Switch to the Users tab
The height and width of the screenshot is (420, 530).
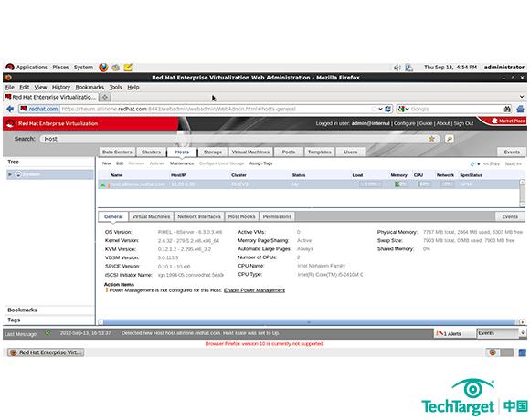[351, 152]
